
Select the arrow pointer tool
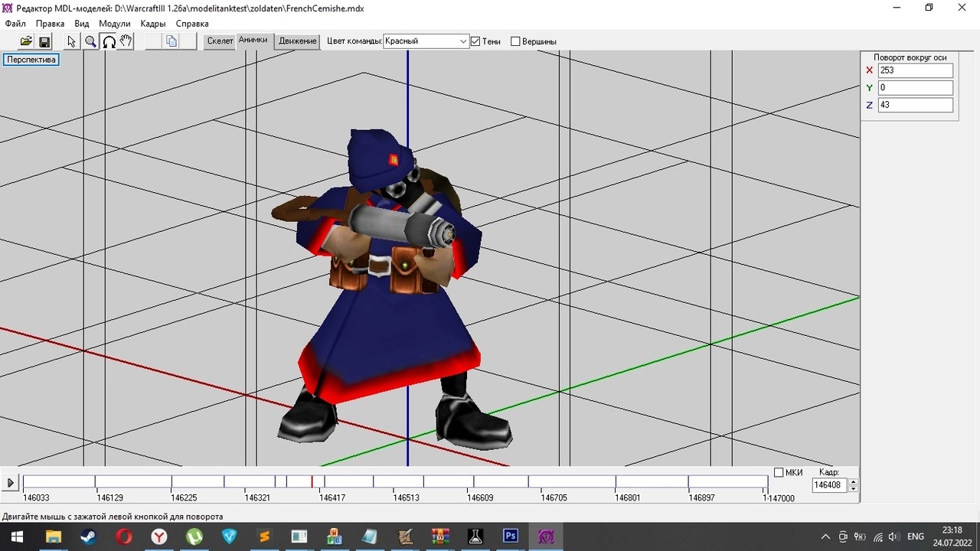pos(72,41)
